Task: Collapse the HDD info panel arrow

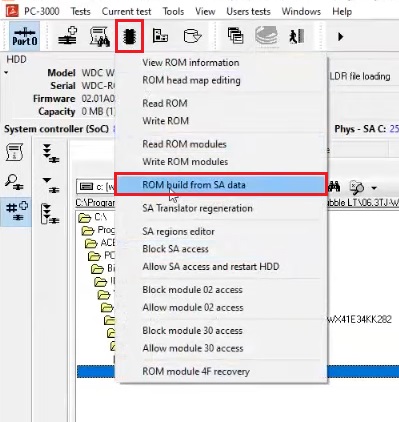Action: pyautogui.click(x=6, y=72)
